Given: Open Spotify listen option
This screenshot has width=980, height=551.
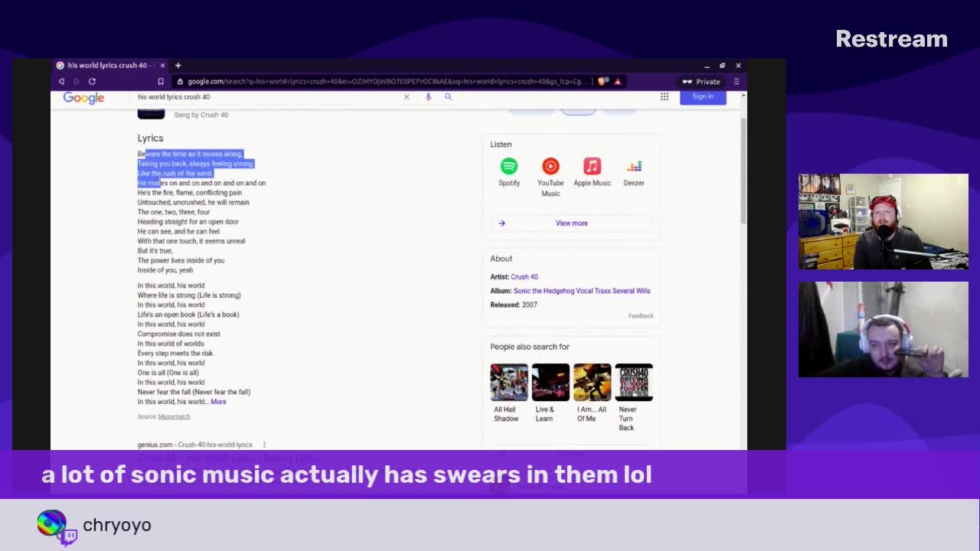Looking at the screenshot, I should coord(509,172).
